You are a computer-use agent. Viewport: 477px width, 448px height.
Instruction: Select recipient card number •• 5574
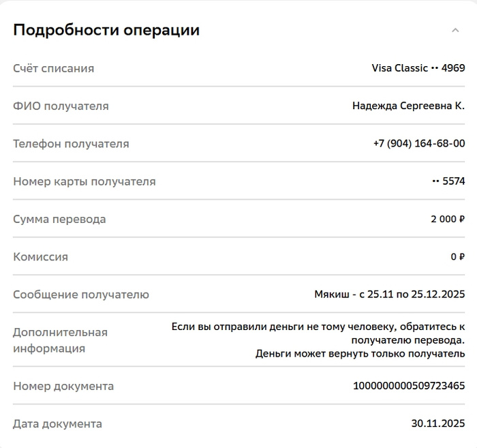448,181
